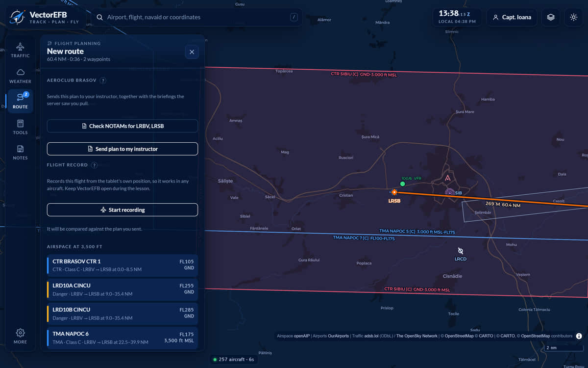
Task: Click the Cisnădie town label on map
Action: pyautogui.click(x=452, y=276)
